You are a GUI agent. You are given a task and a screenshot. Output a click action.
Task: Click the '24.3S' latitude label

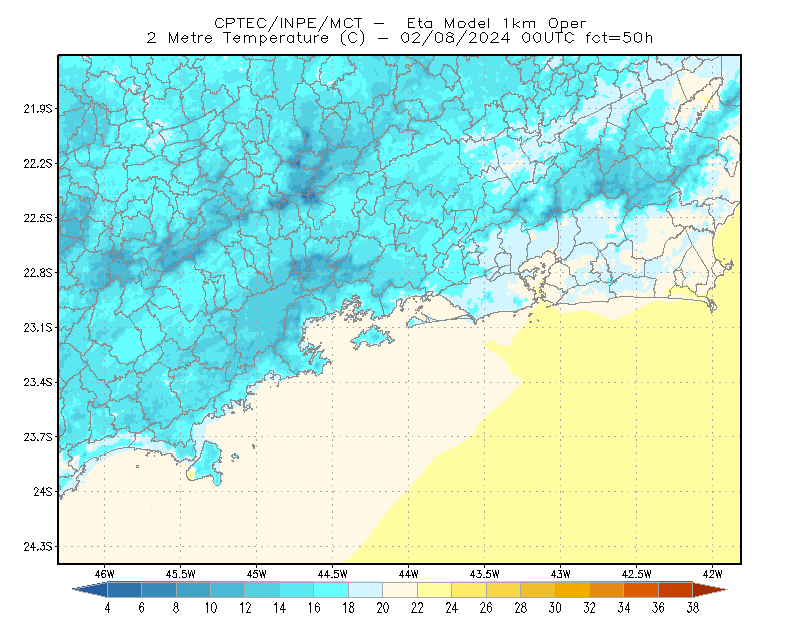pos(38,547)
